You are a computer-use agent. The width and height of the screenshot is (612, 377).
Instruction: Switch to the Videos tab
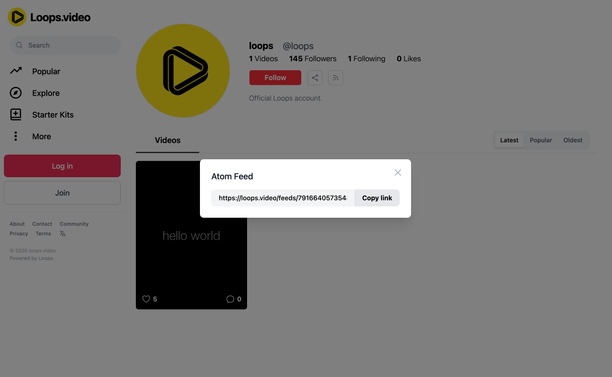167,140
